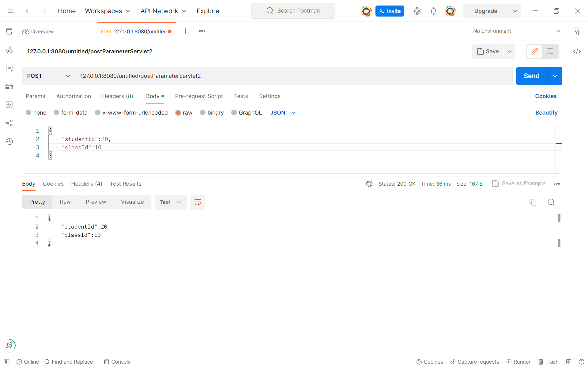
Task: Open the Console in status bar
Action: [x=117, y=362]
